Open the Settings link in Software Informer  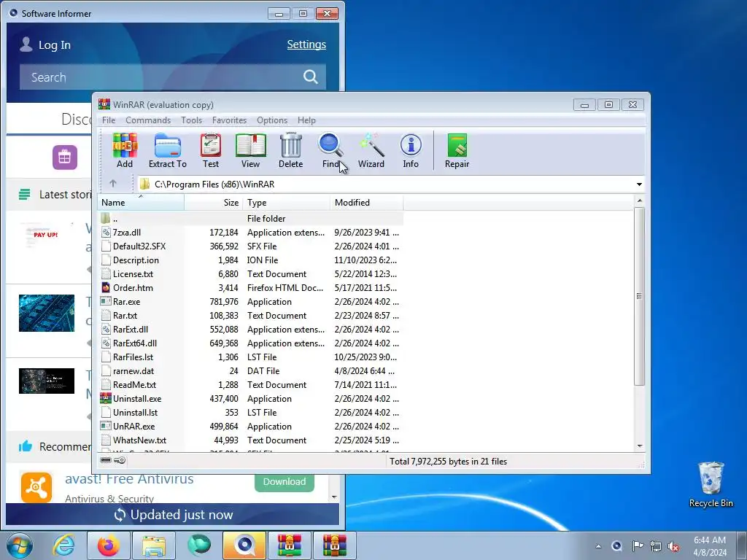pyautogui.click(x=306, y=44)
